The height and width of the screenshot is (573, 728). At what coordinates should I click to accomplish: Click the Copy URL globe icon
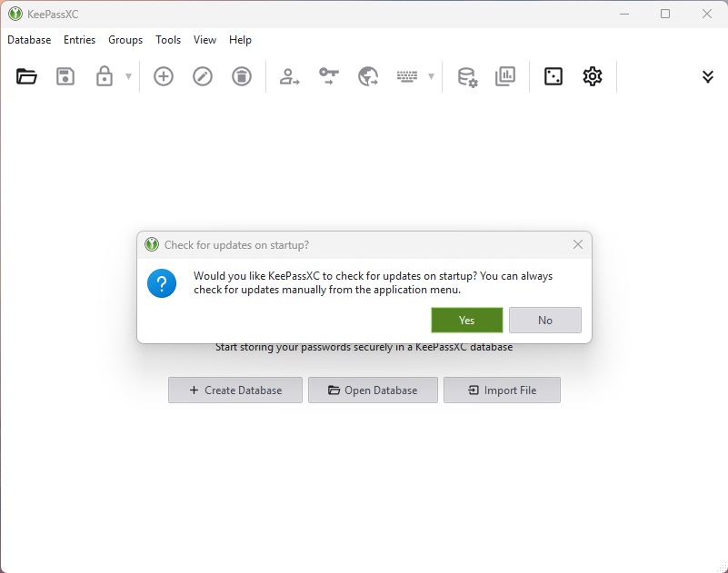click(x=368, y=76)
